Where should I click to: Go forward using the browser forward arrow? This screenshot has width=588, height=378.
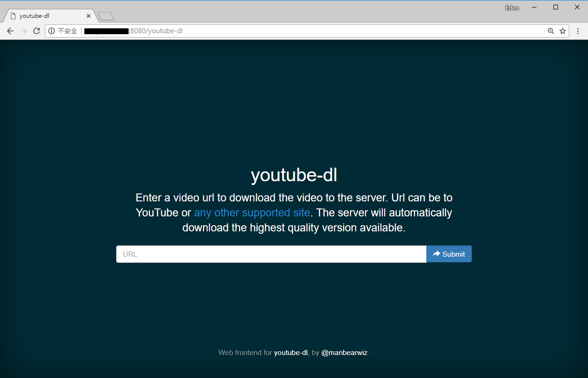click(x=23, y=31)
